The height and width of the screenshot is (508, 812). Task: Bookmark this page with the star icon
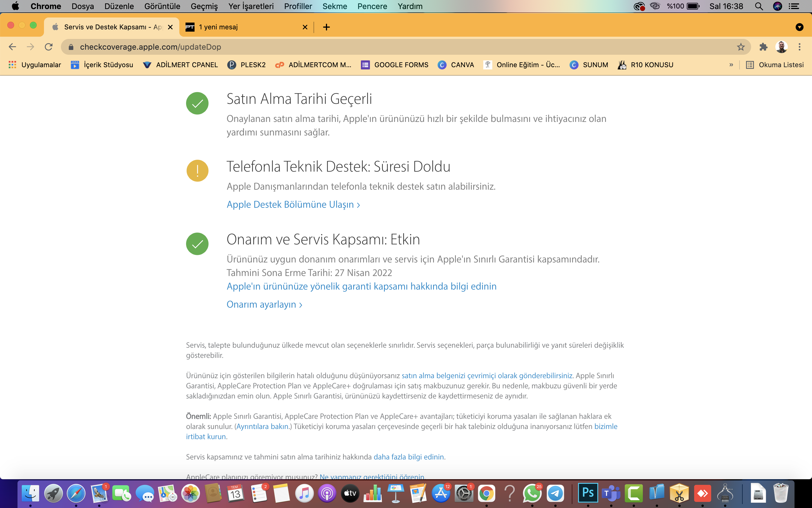[741, 47]
